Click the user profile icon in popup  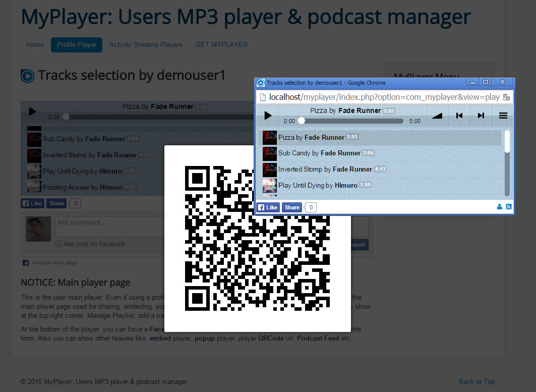(500, 207)
